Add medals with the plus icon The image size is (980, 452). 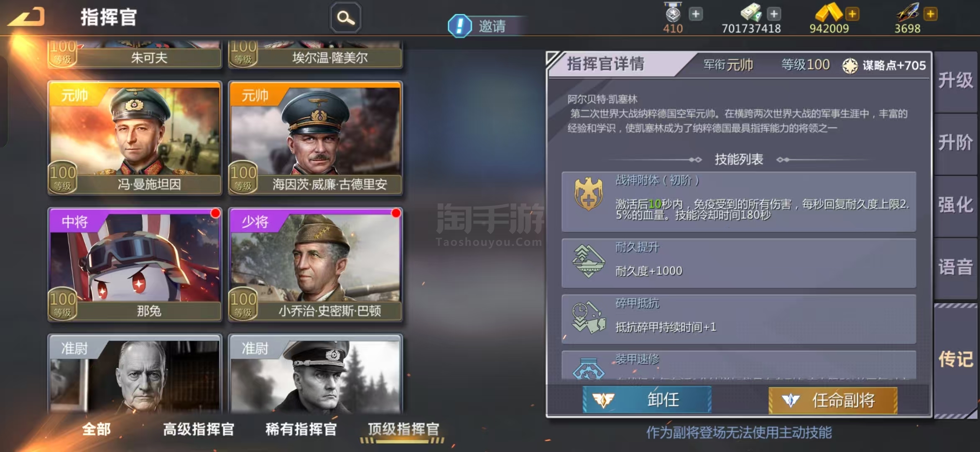point(696,14)
